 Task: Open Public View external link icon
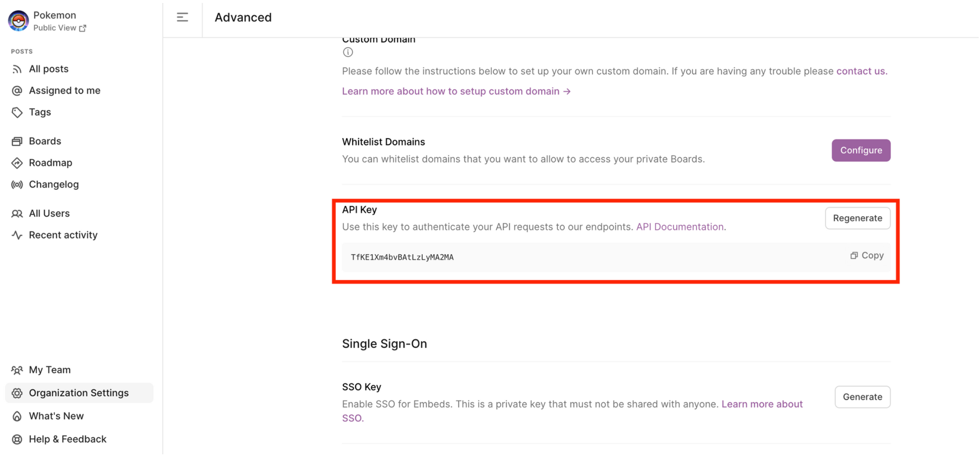click(x=83, y=28)
